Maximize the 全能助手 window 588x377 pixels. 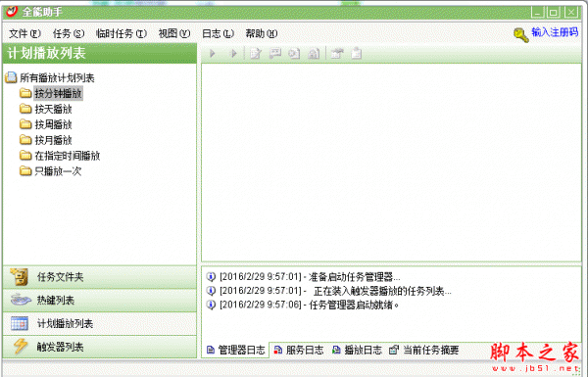[554, 13]
